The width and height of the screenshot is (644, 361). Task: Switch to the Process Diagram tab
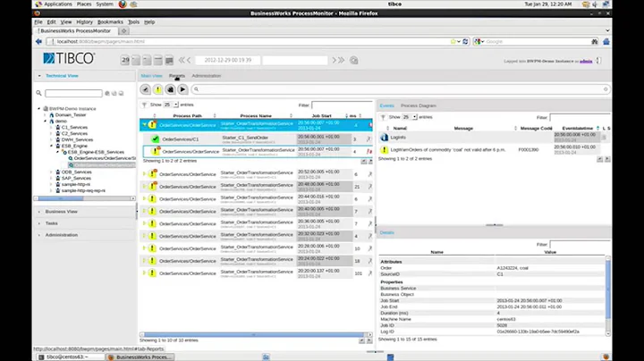point(419,105)
